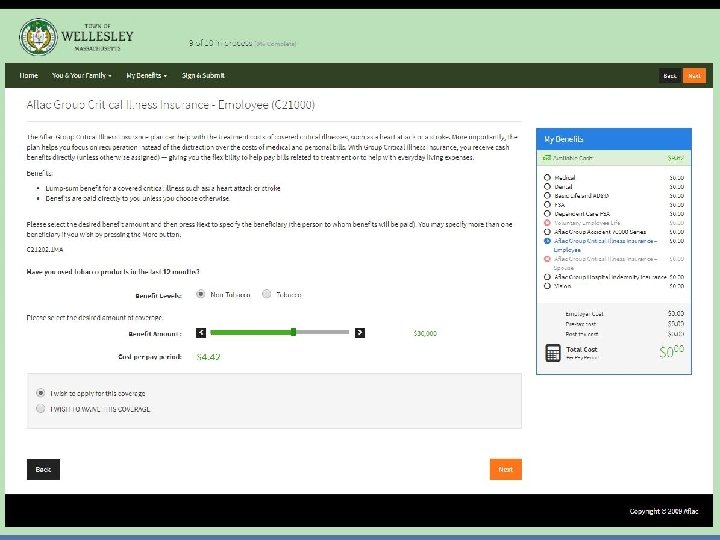720x540 pixels.
Task: Click the Copyright Aflac footer text
Action: tap(664, 511)
